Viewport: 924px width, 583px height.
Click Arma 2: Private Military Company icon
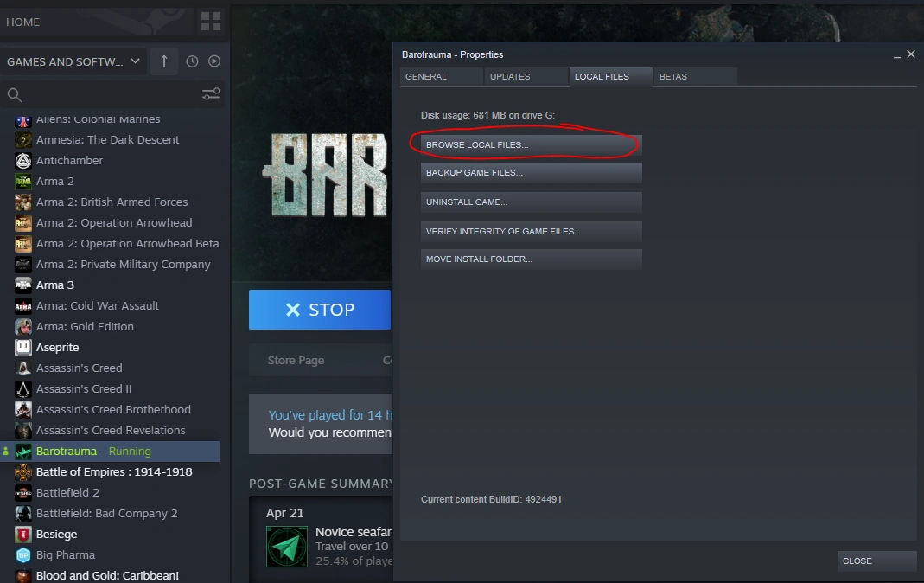click(x=23, y=264)
